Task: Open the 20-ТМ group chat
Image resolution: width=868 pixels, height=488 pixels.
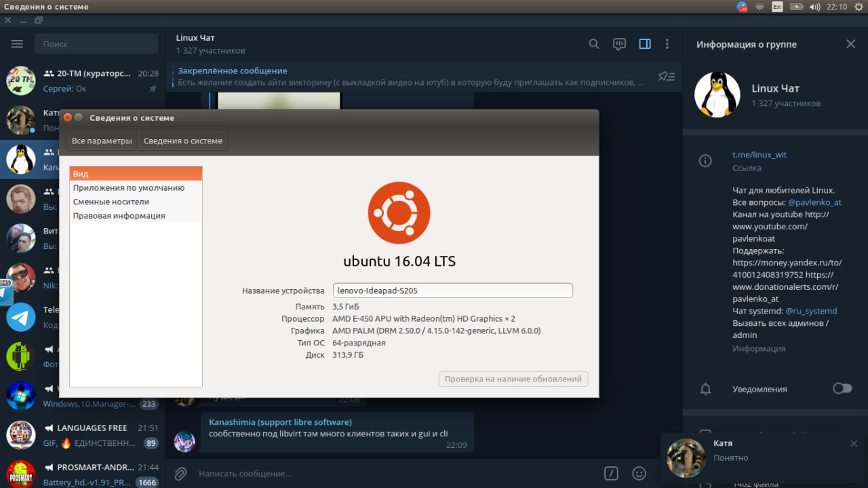Action: [x=83, y=81]
